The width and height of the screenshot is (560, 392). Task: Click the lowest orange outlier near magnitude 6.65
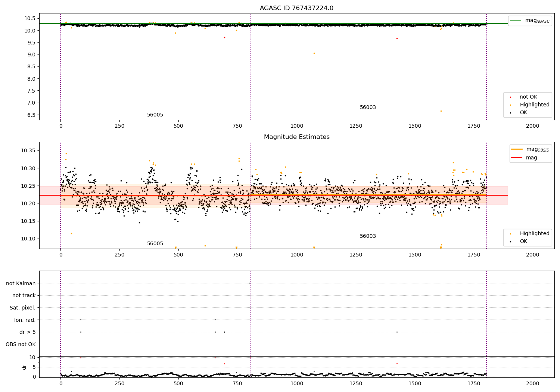(441, 111)
